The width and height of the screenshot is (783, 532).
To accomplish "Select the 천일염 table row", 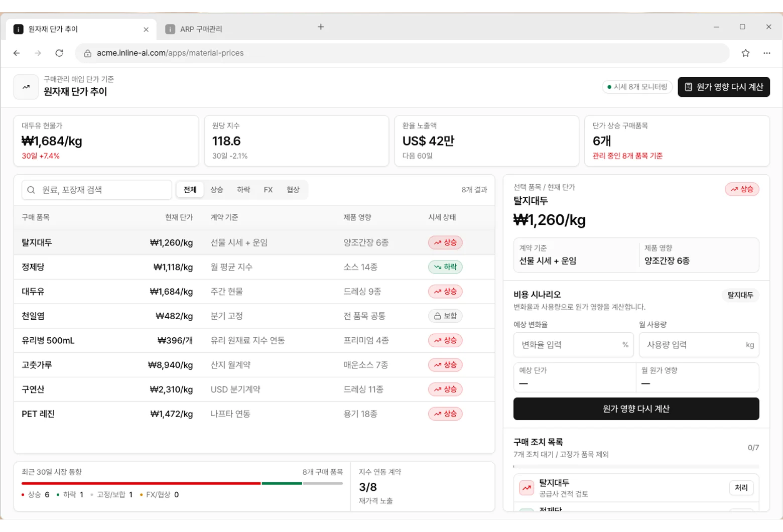I will pyautogui.click(x=254, y=316).
